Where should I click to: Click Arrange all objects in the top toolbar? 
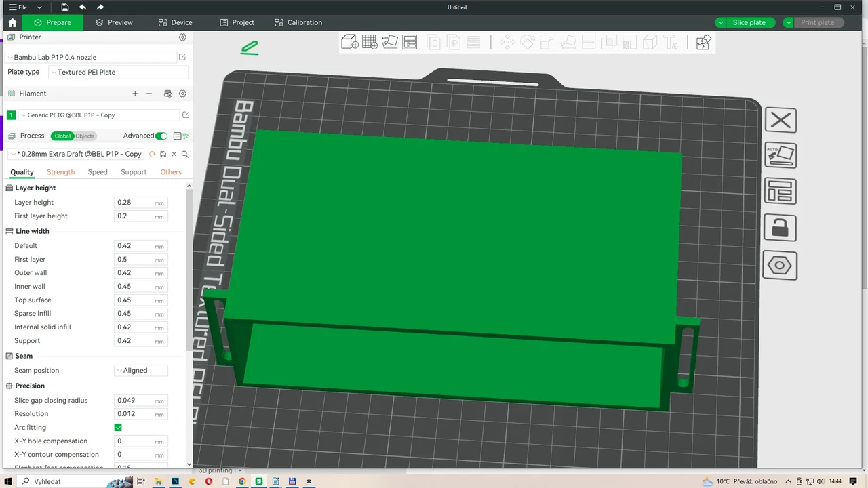410,43
